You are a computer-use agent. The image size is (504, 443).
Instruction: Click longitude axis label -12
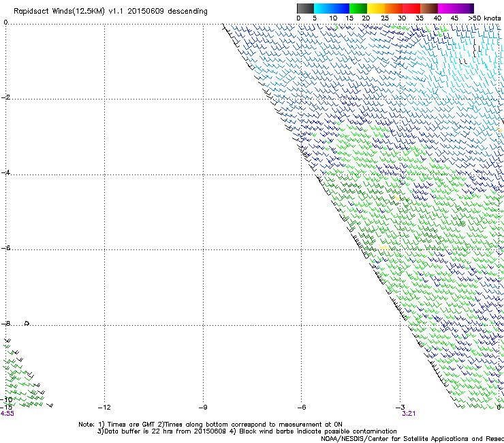(x=104, y=408)
